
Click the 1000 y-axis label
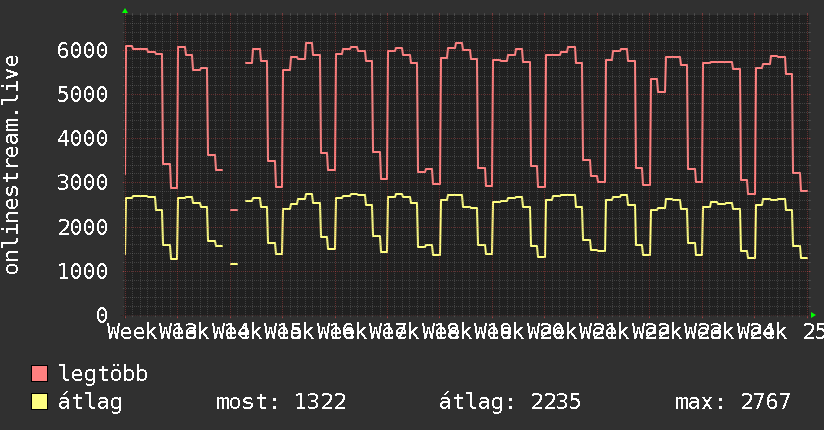click(x=83, y=271)
